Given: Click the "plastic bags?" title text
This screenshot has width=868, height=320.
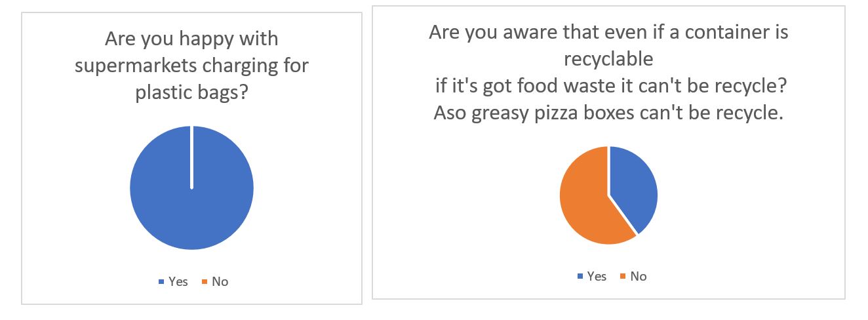Looking at the screenshot, I should pos(191,92).
